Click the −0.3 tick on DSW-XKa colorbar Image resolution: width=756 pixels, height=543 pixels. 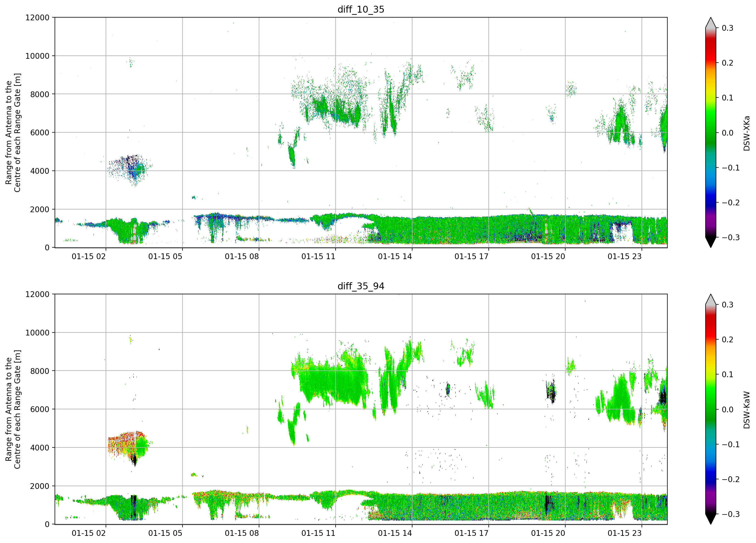[731, 237]
